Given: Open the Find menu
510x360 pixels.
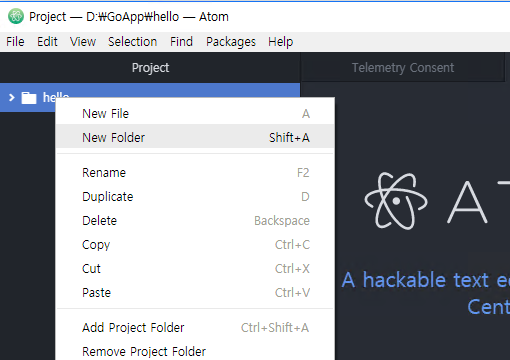Looking at the screenshot, I should tap(181, 42).
